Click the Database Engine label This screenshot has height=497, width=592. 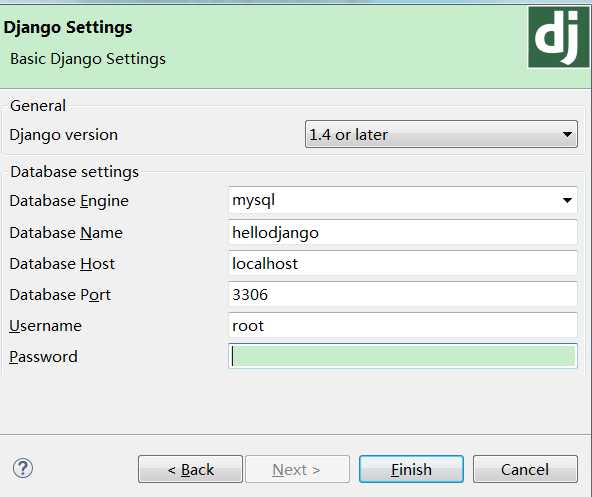[x=69, y=201]
